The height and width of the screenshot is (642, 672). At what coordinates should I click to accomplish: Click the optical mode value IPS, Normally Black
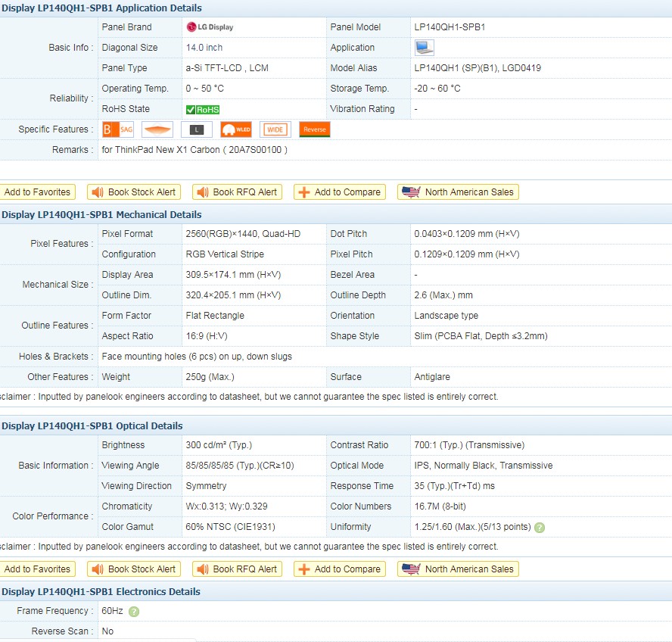coord(484,466)
